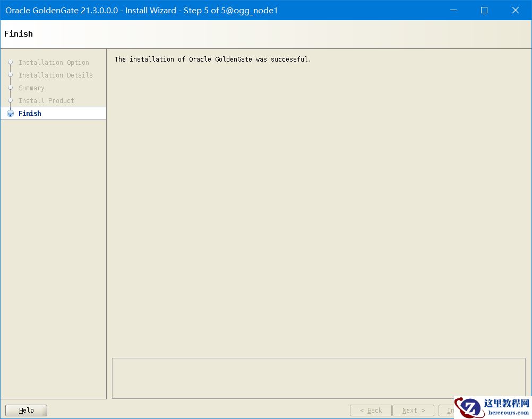The width and height of the screenshot is (532, 419).
Task: Select the Summary step in sidebar
Action: pos(31,88)
